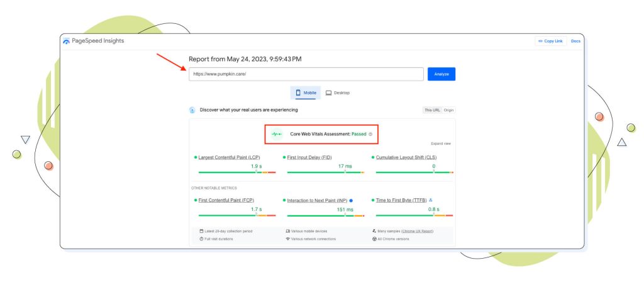Select the Origin toggle
The image size is (644, 282).
[448, 110]
